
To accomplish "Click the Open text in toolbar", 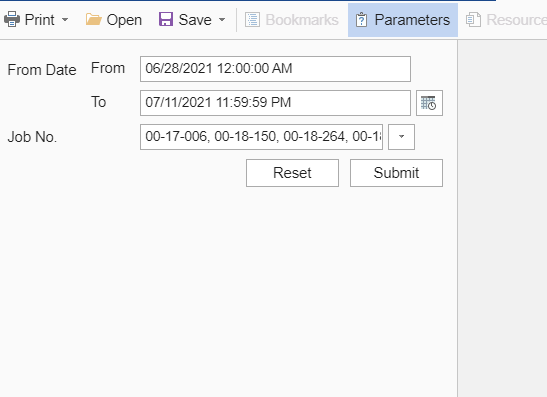I will (124, 20).
